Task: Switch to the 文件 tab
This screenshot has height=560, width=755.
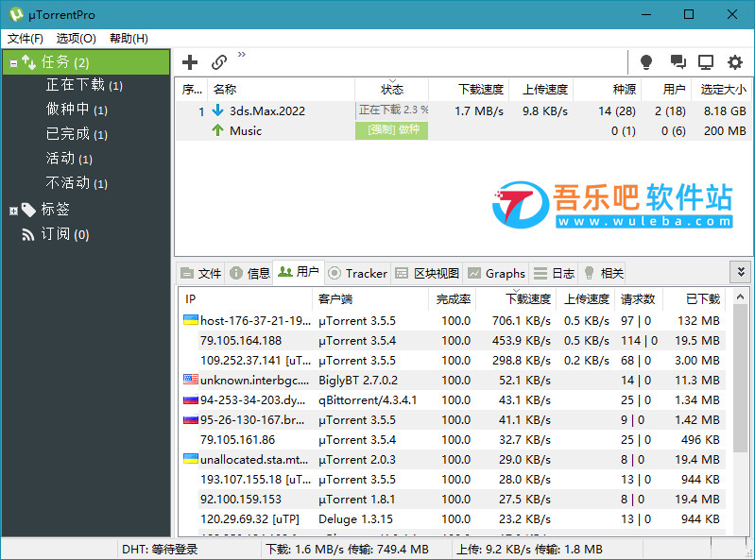Action: click(x=200, y=273)
